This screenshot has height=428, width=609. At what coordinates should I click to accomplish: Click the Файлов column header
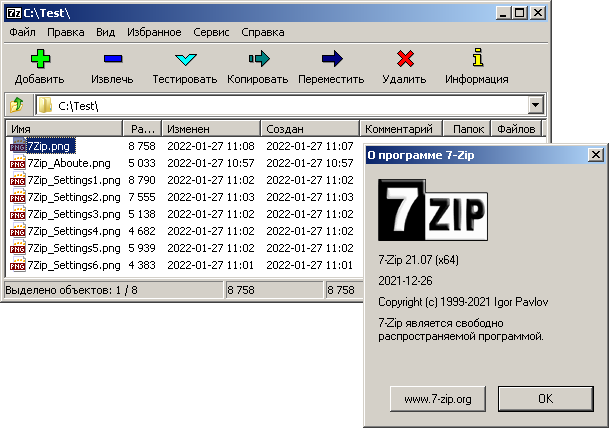click(x=516, y=129)
